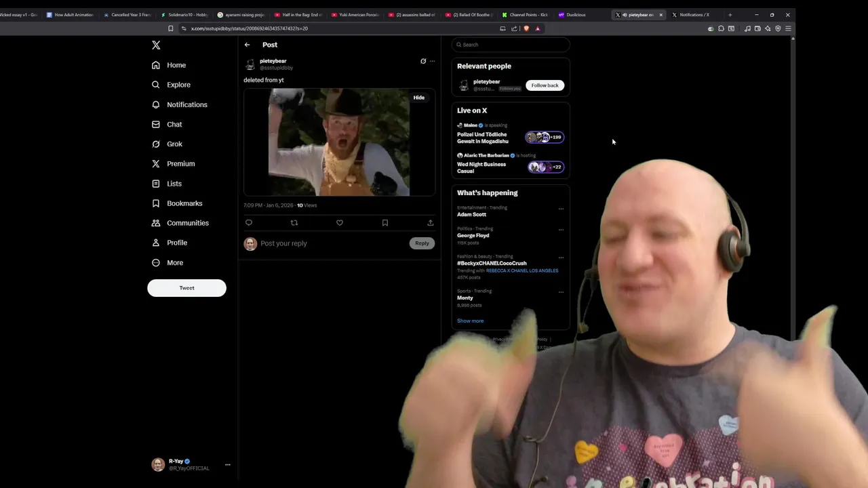Open Explore in the sidebar
Screen dimensions: 868x488
[171, 85]
